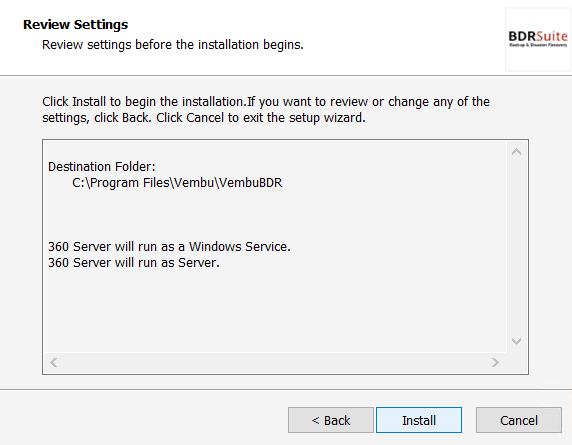The width and height of the screenshot is (572, 445).
Task: Click the subtitle 'Review settings before the installation begins'
Action: point(173,44)
